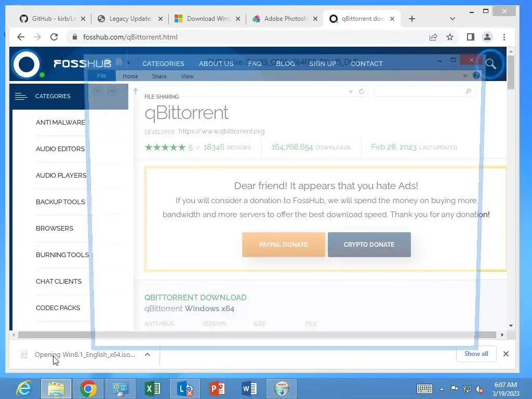Close the Legacy Update tab
Viewport: 532px width, 399px height.
[x=161, y=19]
